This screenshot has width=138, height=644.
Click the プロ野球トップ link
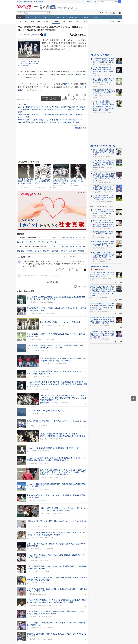[x=56, y=238]
